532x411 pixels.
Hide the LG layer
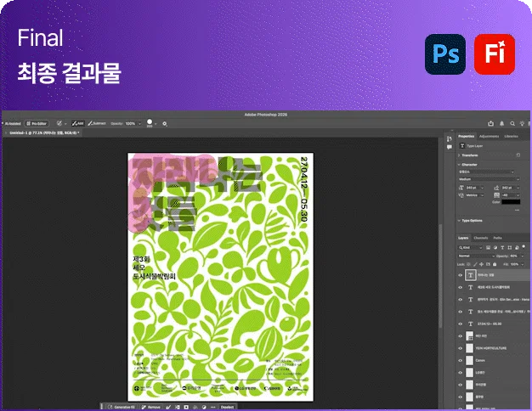click(x=461, y=373)
